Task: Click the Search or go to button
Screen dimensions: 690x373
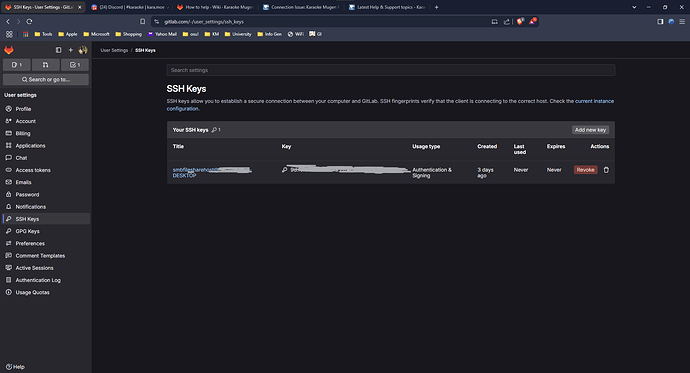Action: 46,80
